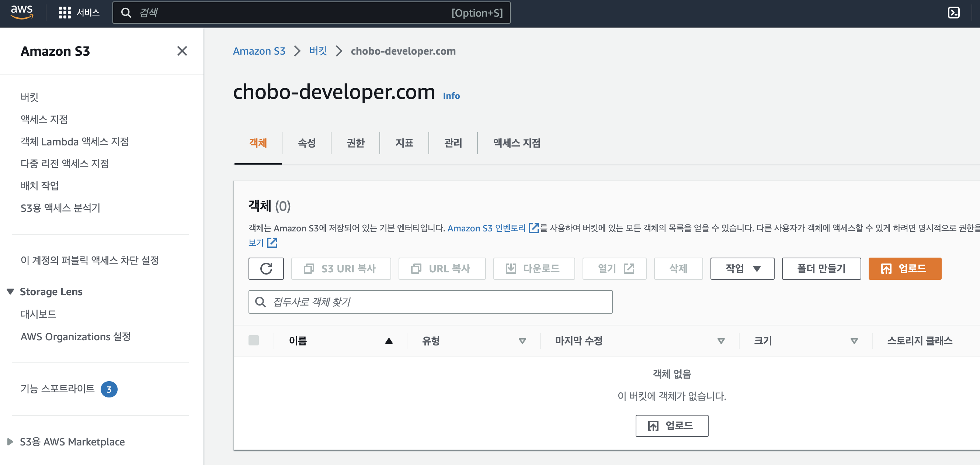Open the CloudShell terminal icon

pos(953,13)
